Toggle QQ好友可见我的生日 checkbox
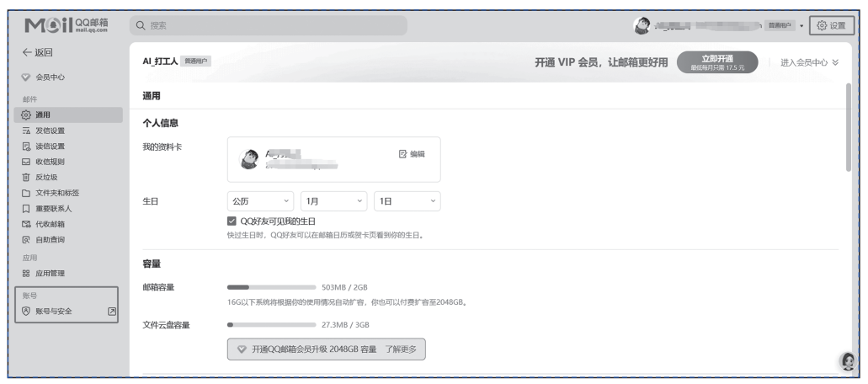 point(232,221)
